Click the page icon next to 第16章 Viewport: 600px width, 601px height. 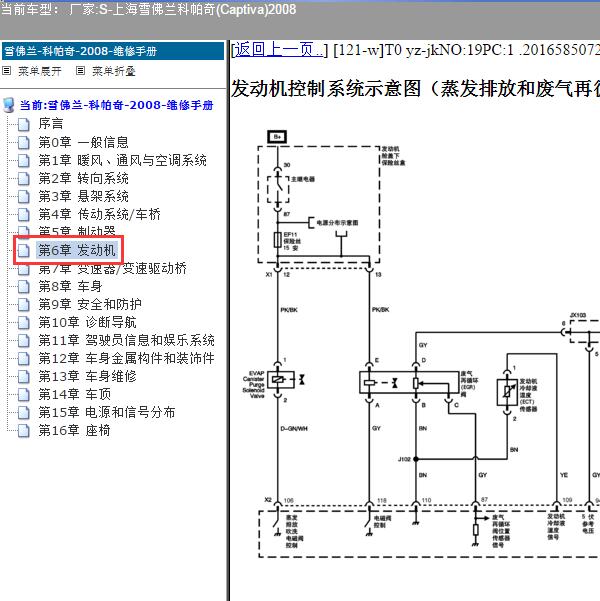pyautogui.click(x=24, y=431)
